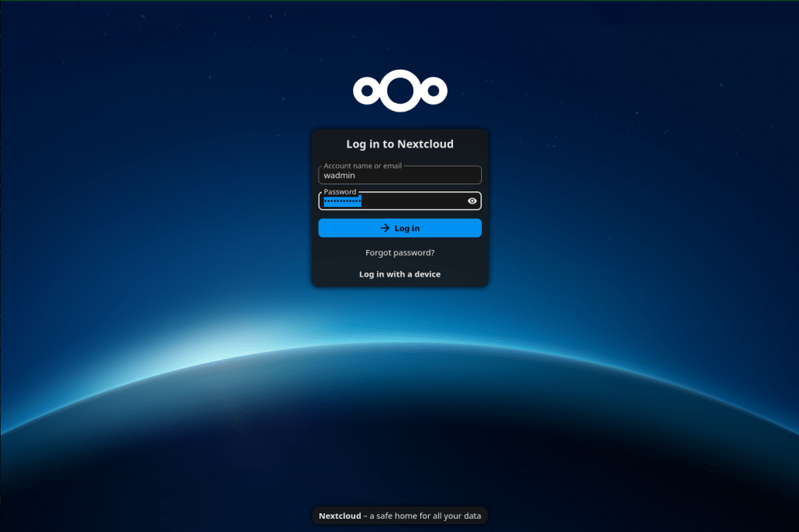The width and height of the screenshot is (799, 532).
Task: Click the arrow icon inside the Log in button
Action: (384, 228)
